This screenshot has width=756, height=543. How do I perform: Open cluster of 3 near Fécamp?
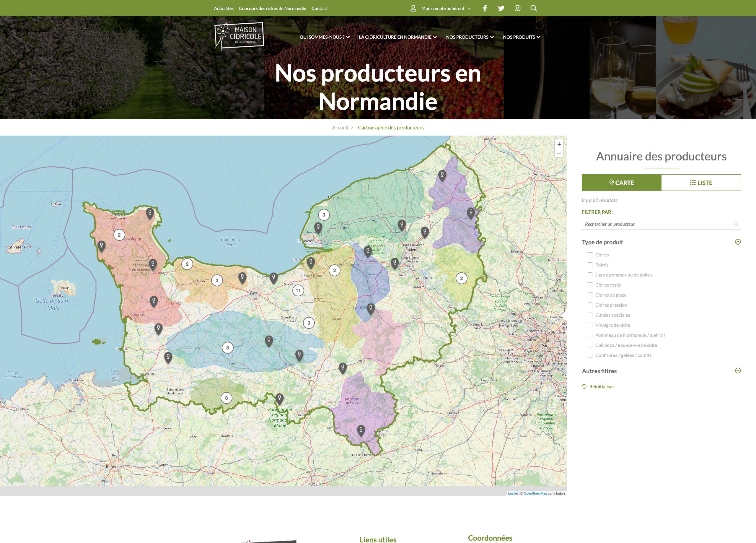pos(324,215)
